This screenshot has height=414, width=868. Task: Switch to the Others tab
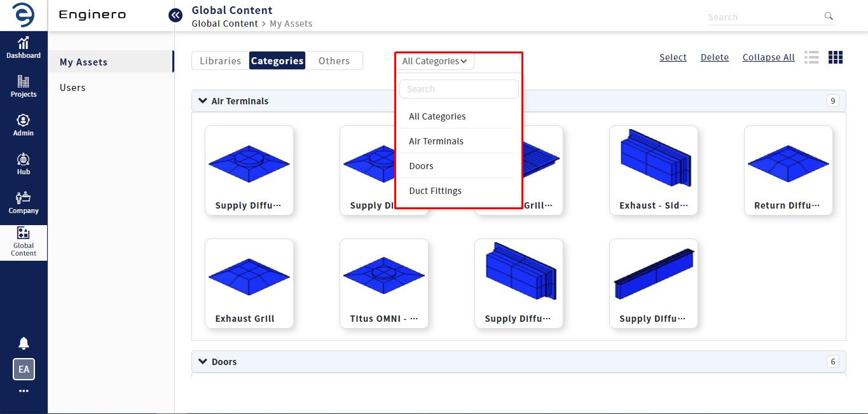[x=334, y=61]
